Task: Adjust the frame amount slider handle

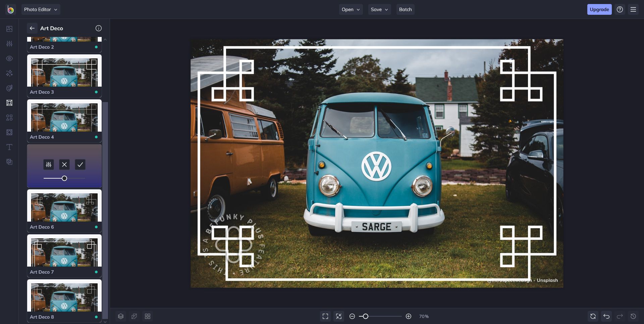Action: [64, 178]
